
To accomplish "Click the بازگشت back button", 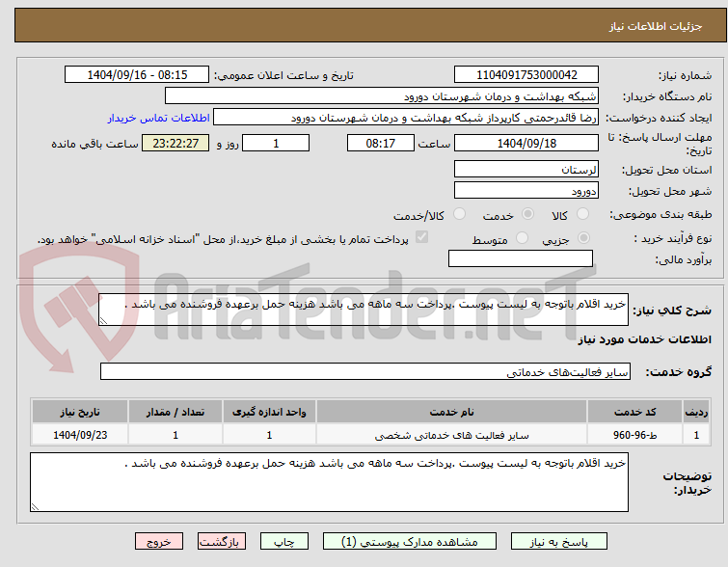I will click(x=222, y=542).
